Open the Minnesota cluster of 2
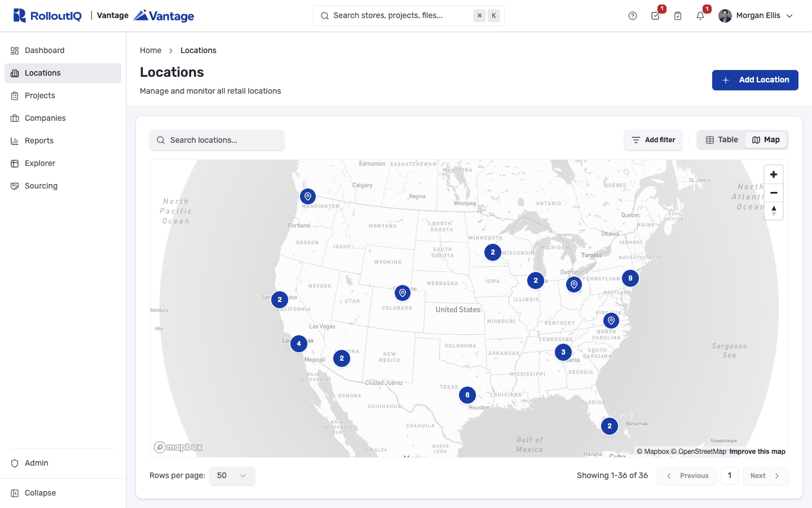The width and height of the screenshot is (812, 508). (493, 252)
